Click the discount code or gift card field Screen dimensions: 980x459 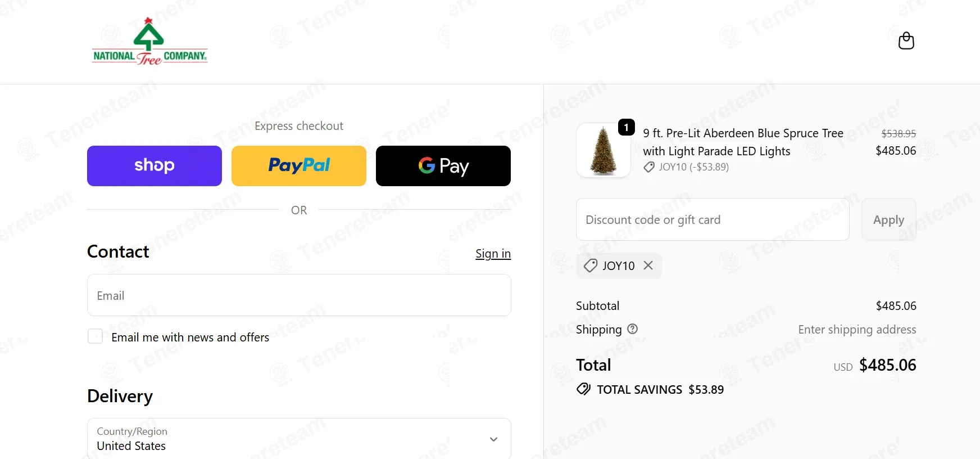[713, 219]
